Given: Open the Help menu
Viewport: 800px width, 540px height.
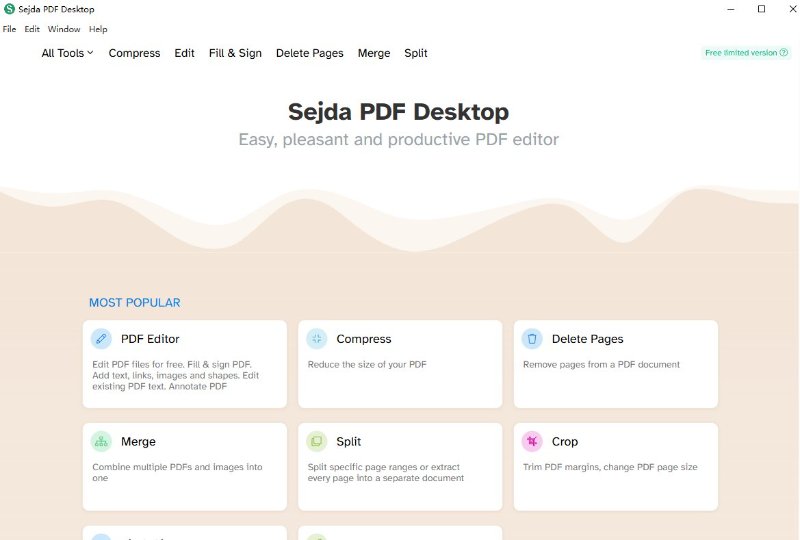Looking at the screenshot, I should click(98, 29).
